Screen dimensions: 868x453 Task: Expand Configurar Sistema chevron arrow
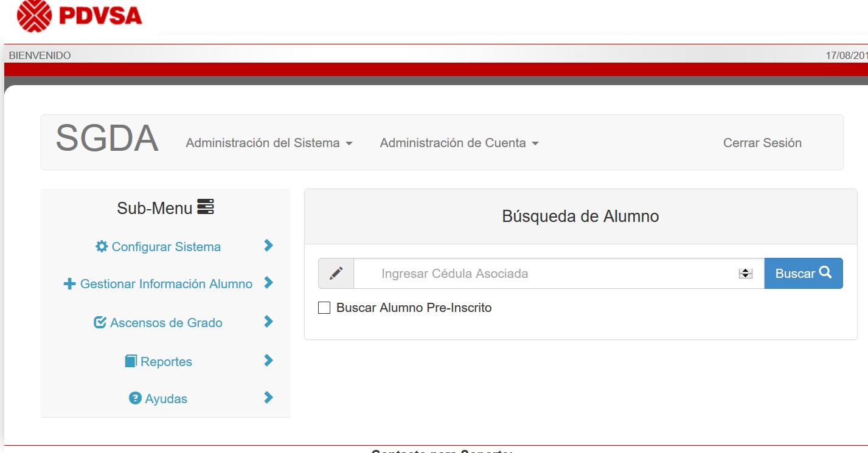click(x=268, y=246)
